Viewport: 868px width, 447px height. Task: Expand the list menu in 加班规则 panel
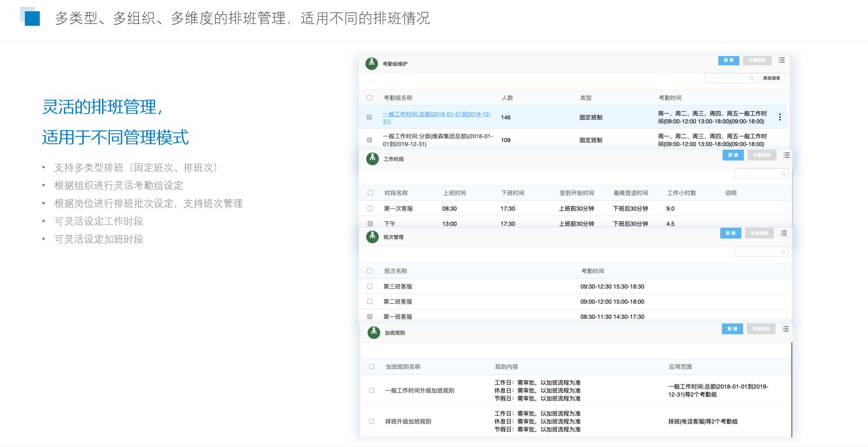click(785, 329)
